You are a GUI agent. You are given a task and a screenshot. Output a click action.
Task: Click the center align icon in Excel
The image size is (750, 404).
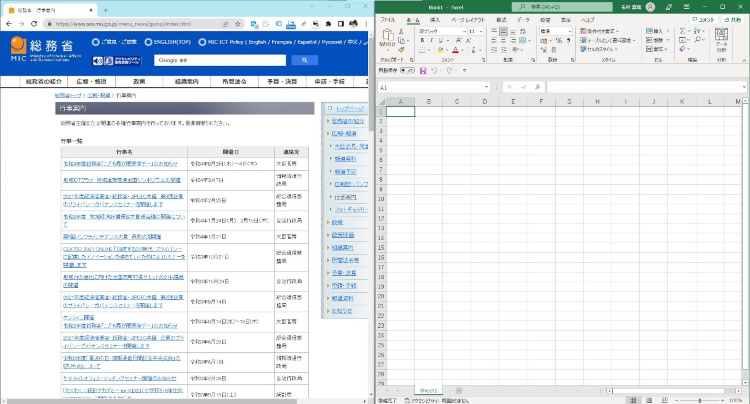503,41
